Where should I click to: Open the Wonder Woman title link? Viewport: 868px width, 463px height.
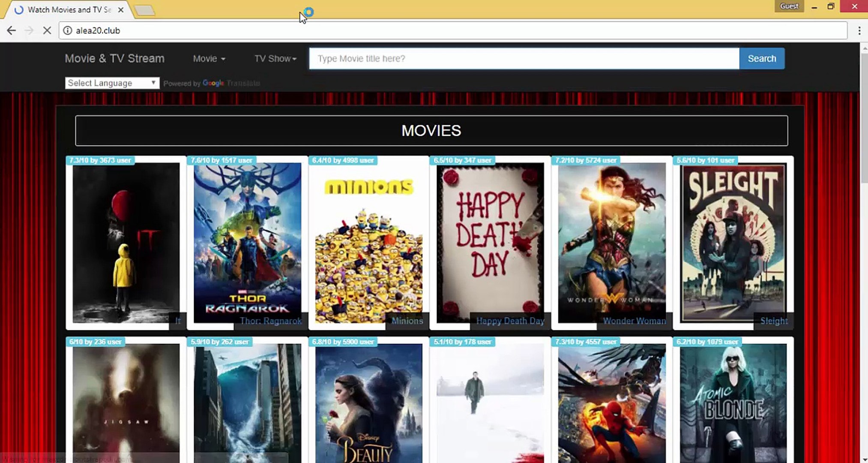click(634, 321)
